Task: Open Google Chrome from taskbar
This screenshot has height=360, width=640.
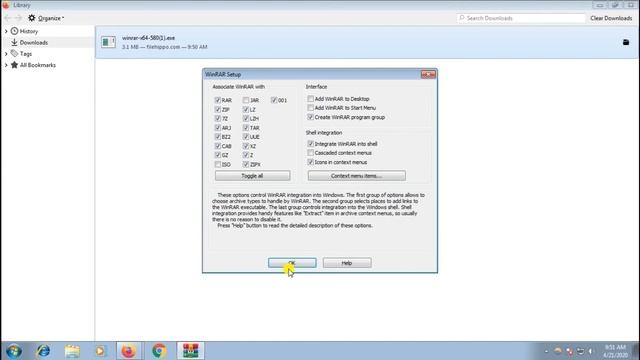Action: 159,351
